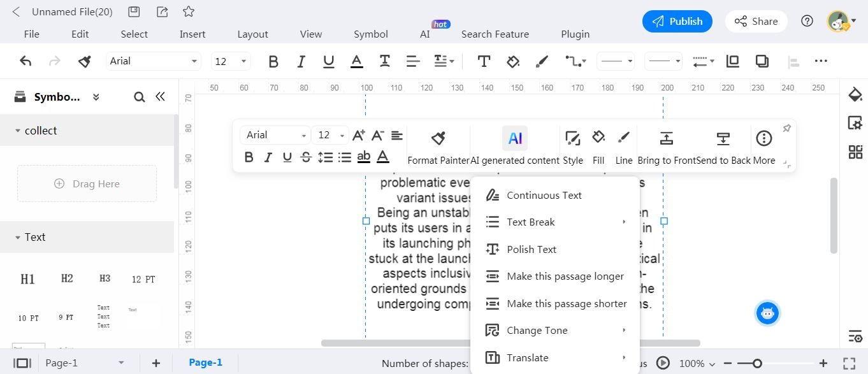Enter fullscreen mode from status bar
Screen dimensions: 868x374
click(849, 363)
